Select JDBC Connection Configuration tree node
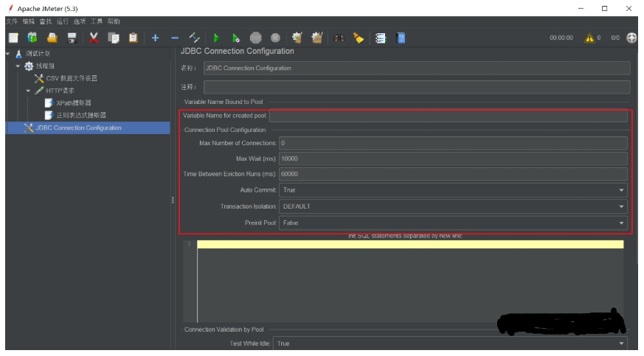This screenshot has width=644, height=356. tap(78, 128)
